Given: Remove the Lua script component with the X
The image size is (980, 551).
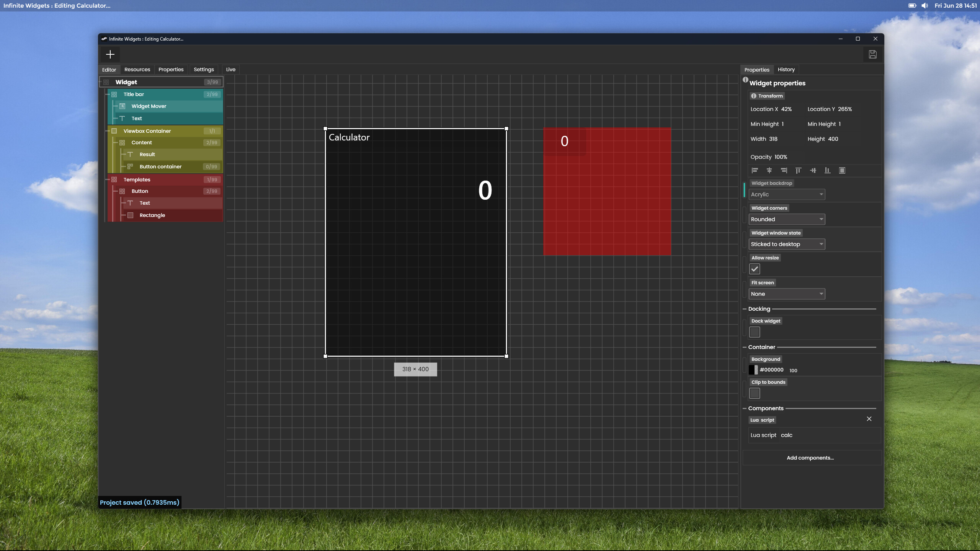Looking at the screenshot, I should point(869,419).
